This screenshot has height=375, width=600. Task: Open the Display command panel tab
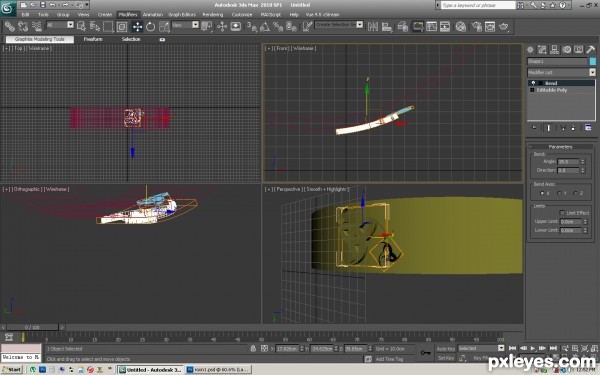[579, 49]
